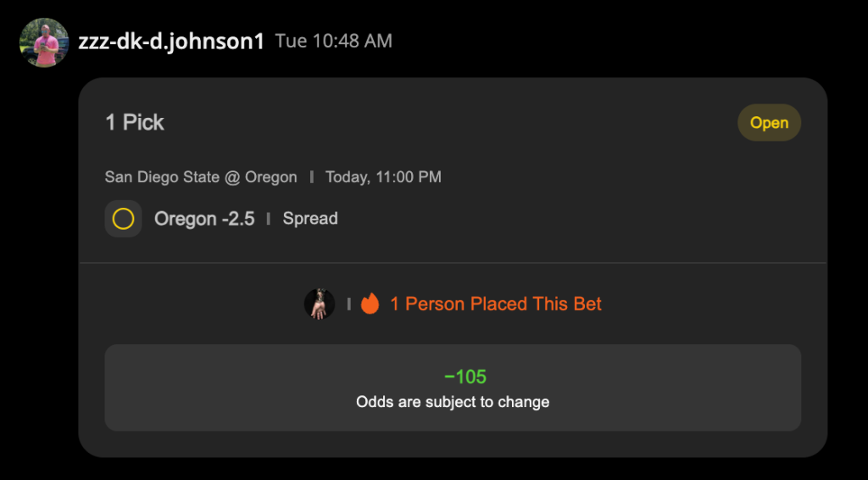The width and height of the screenshot is (868, 480).
Task: Click the Oregon team logo icon
Action: pyautogui.click(x=124, y=219)
